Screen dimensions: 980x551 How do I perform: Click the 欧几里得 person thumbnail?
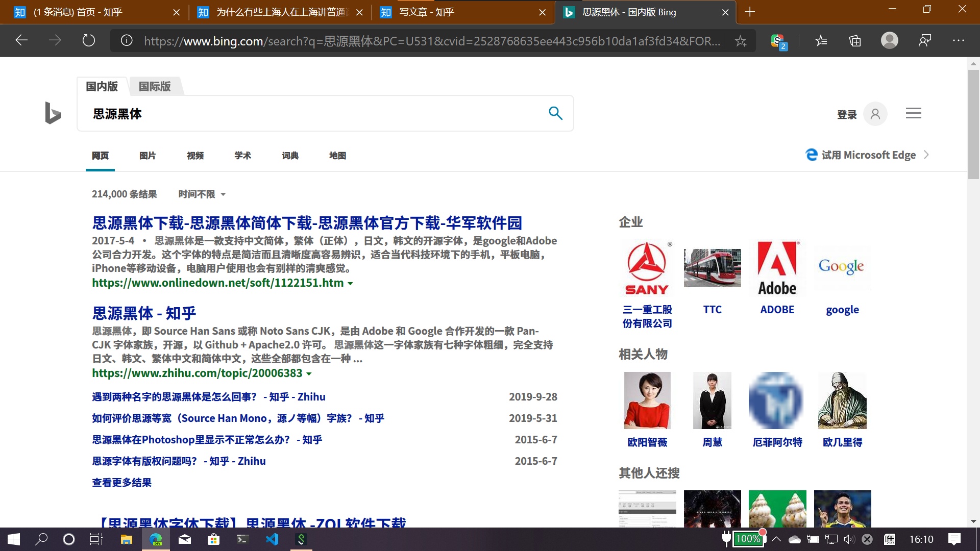tap(842, 400)
